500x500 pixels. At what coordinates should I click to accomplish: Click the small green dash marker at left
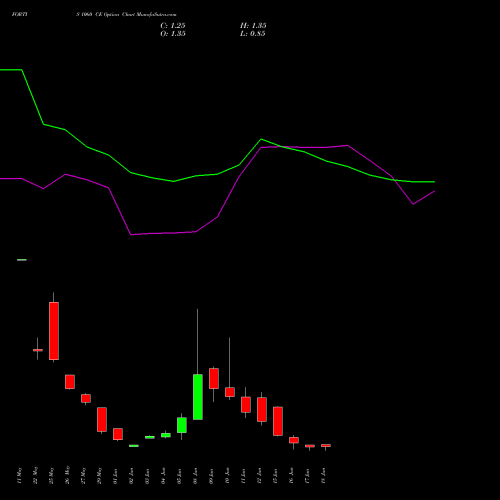pyautogui.click(x=22, y=260)
